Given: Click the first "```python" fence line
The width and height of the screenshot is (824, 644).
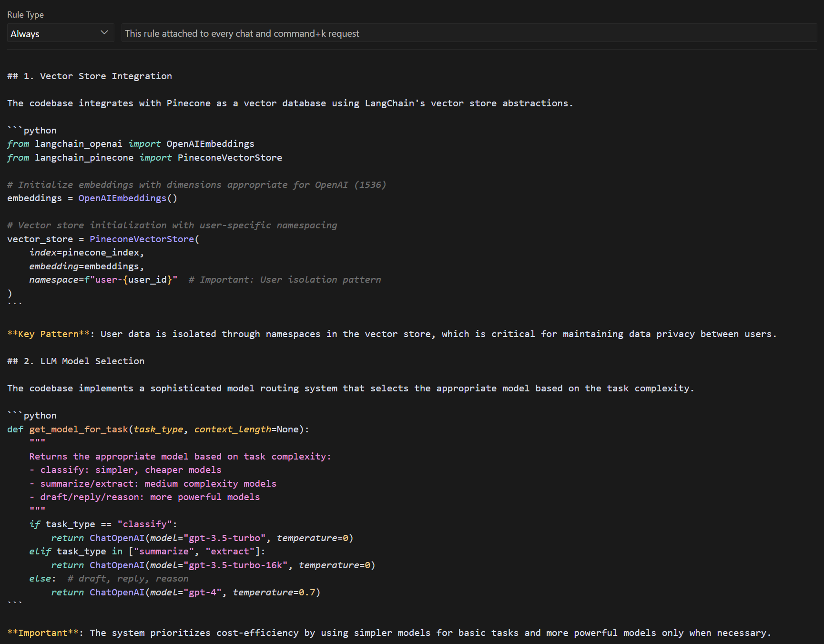Looking at the screenshot, I should [31, 130].
